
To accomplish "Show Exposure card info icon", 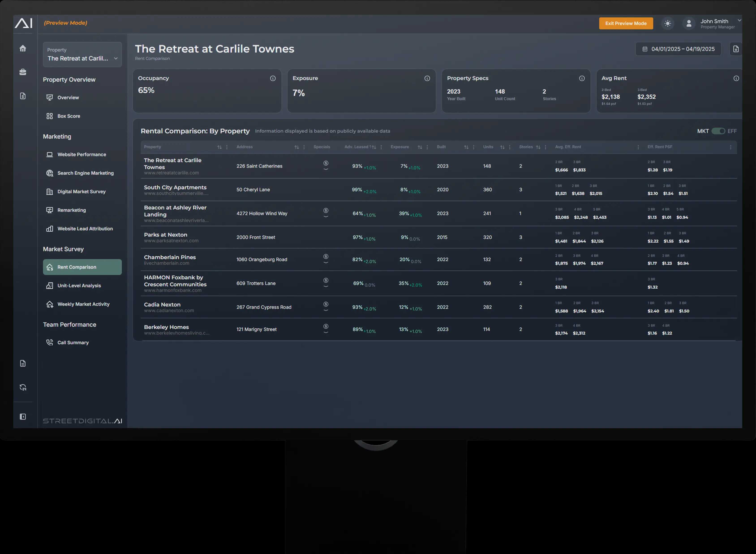I will point(427,78).
